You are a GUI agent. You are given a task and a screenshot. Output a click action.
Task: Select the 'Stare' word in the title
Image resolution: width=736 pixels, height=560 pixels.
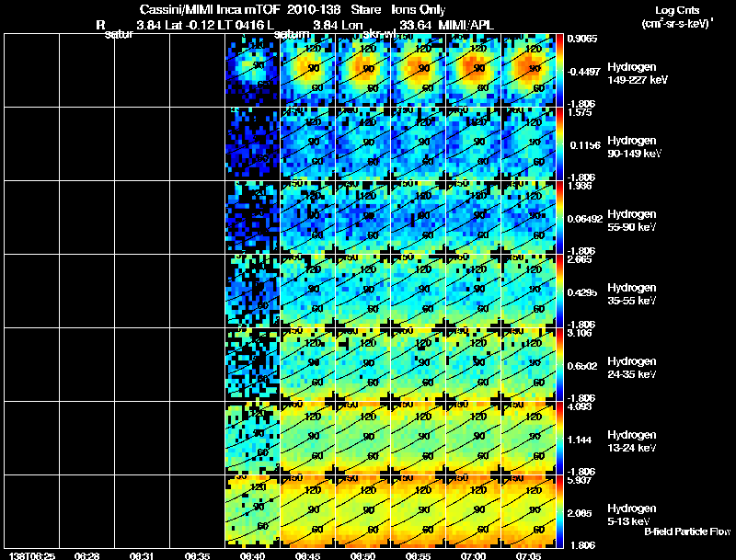[365, 9]
